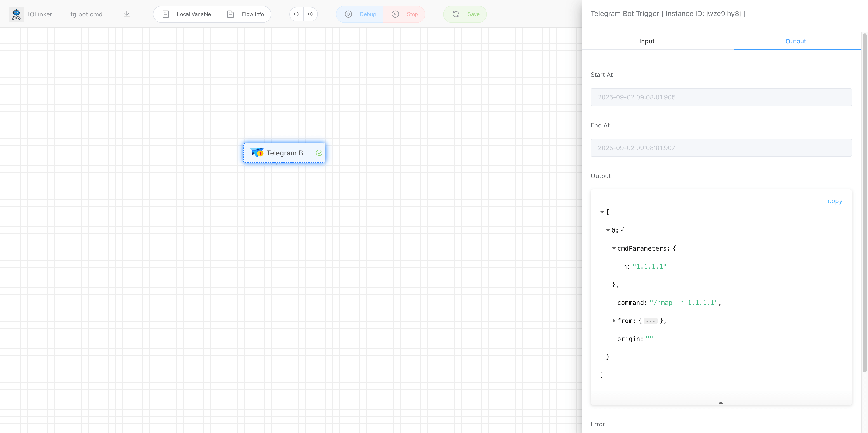Toggle the collapsed 'from' object open
This screenshot has height=433, width=868.
[614, 320]
